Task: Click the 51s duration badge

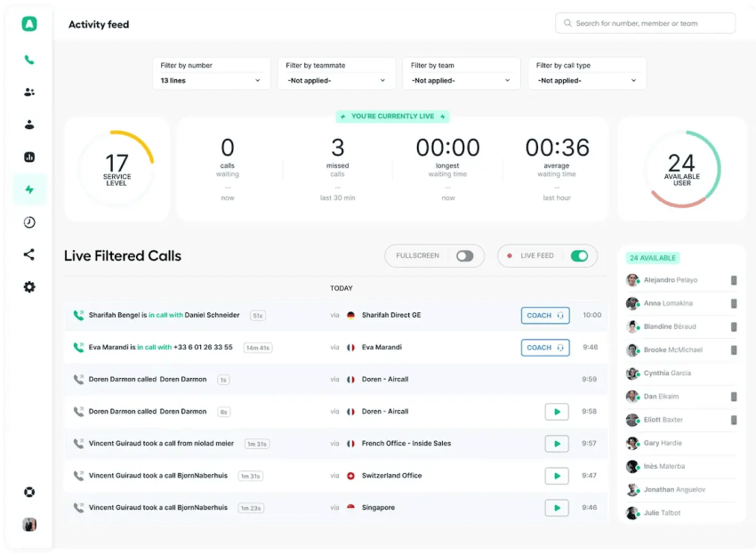Action: pos(257,316)
